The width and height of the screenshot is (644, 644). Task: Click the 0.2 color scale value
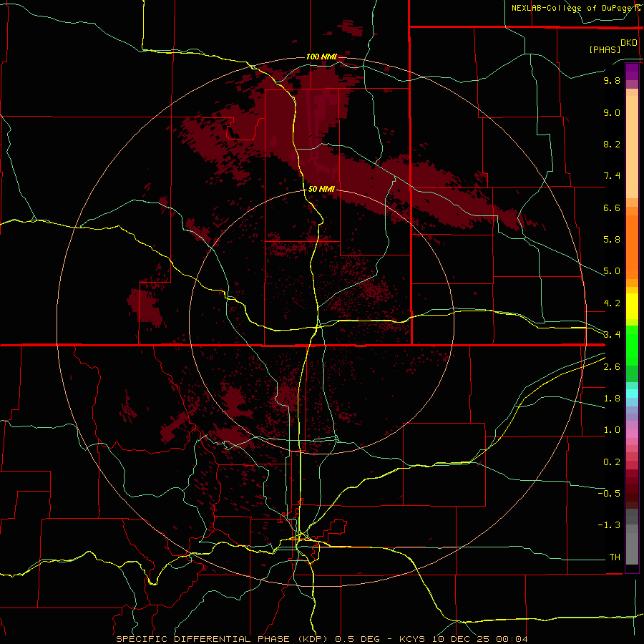(x=612, y=462)
